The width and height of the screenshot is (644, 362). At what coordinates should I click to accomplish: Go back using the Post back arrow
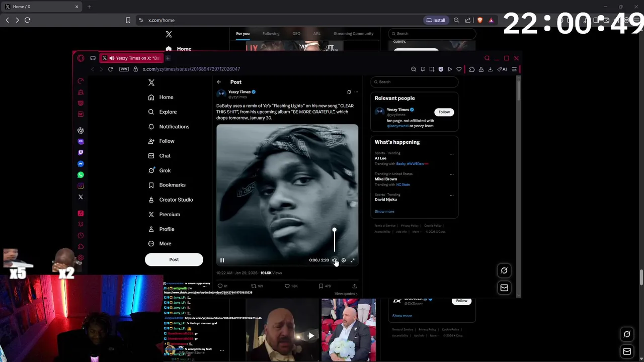pos(219,82)
